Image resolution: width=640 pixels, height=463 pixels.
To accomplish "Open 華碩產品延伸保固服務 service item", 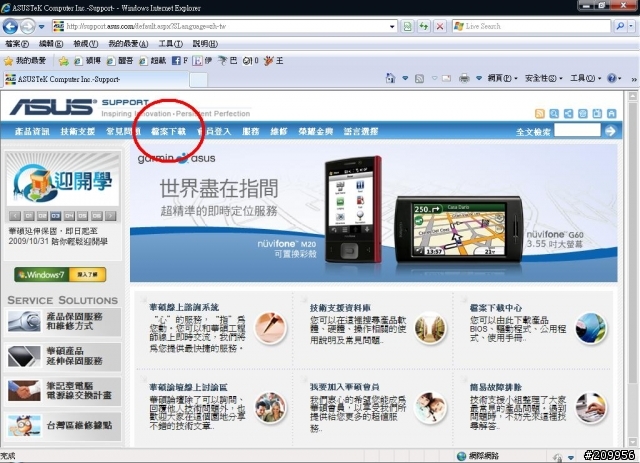I will (63, 356).
